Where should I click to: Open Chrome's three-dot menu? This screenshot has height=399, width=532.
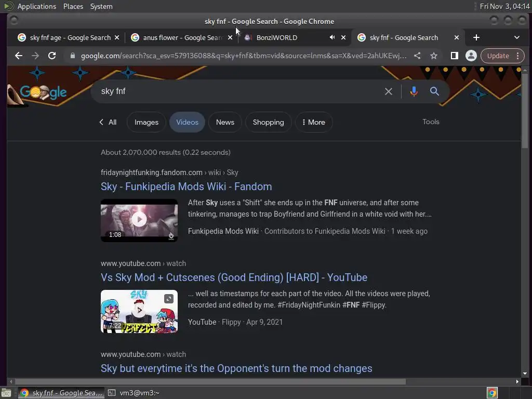pyautogui.click(x=518, y=56)
